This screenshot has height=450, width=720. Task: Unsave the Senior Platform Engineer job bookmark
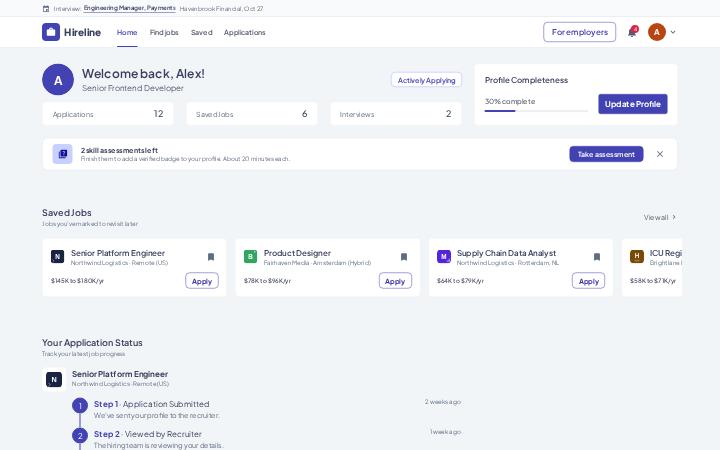pyautogui.click(x=211, y=257)
